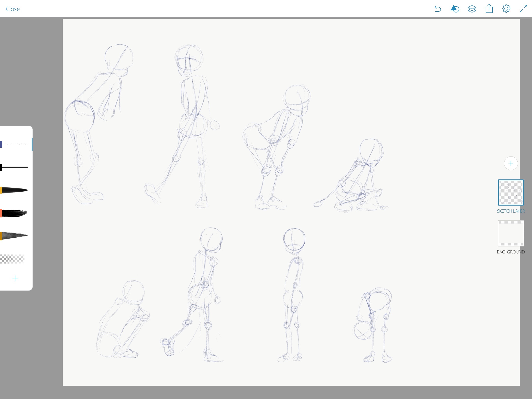Click the Close link

coord(13,9)
